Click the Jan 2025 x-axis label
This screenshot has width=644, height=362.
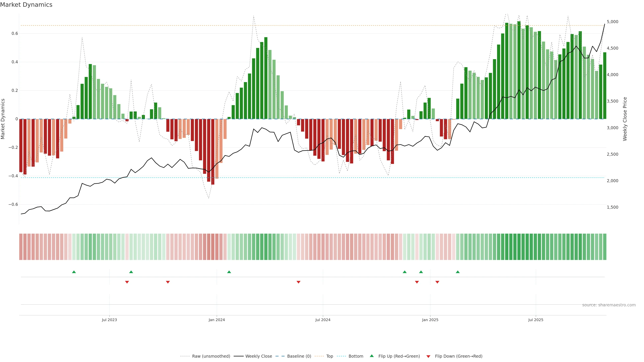430,320
